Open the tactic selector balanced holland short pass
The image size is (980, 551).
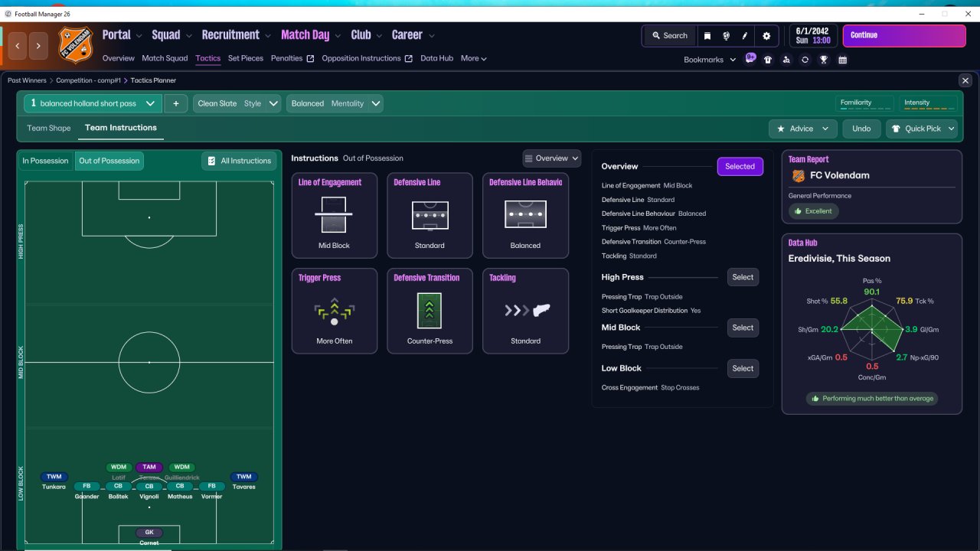pos(93,103)
